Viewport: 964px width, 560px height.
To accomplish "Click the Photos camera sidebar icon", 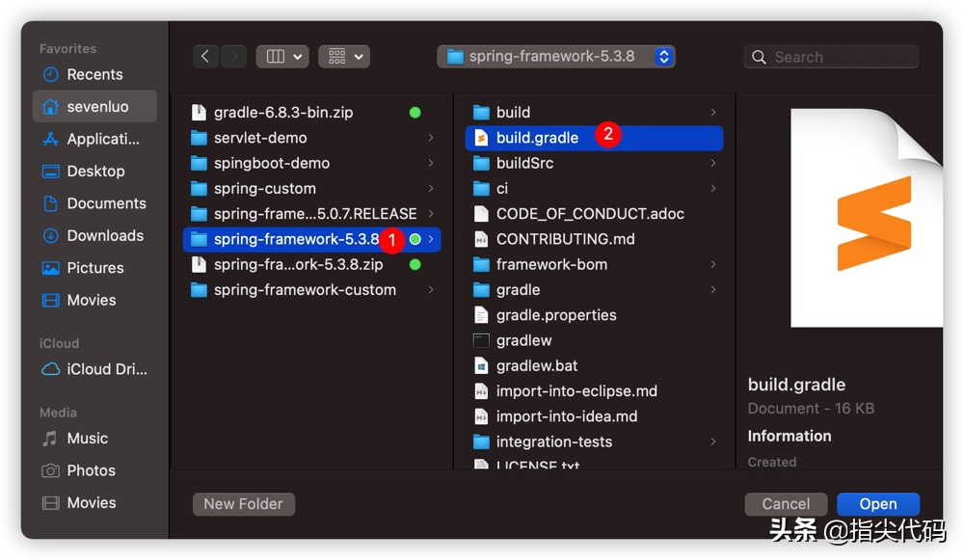I will coord(50,471).
